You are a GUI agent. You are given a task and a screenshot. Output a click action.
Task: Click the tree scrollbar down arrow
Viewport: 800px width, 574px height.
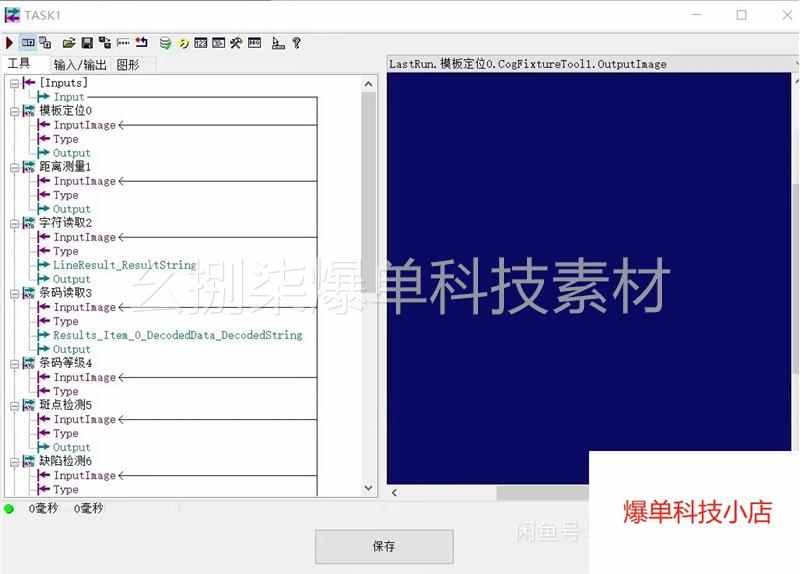[x=369, y=488]
